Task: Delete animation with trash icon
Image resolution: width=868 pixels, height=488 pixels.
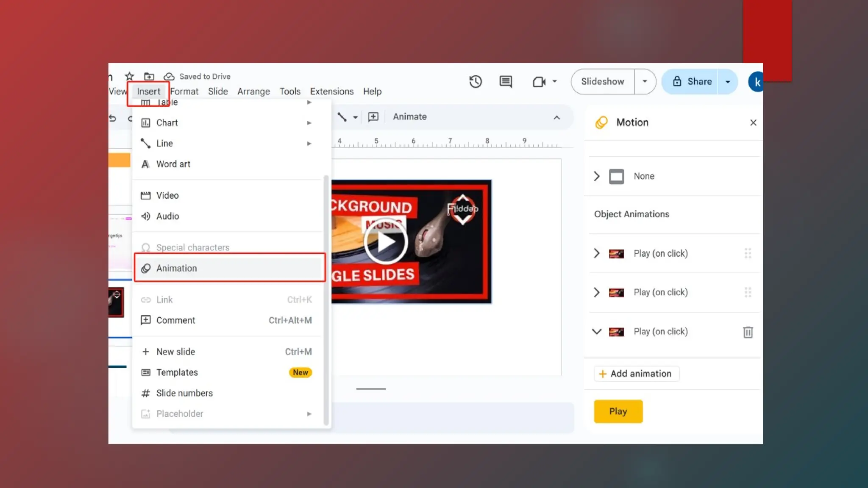Action: tap(748, 332)
